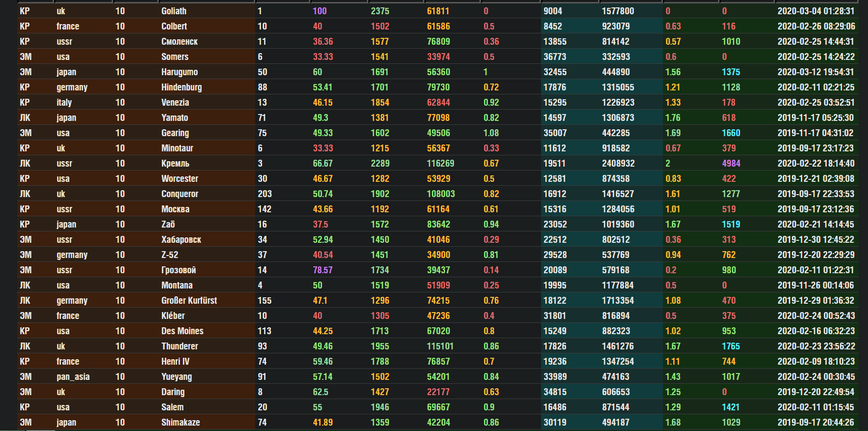Click damage value 22177

coord(438,392)
